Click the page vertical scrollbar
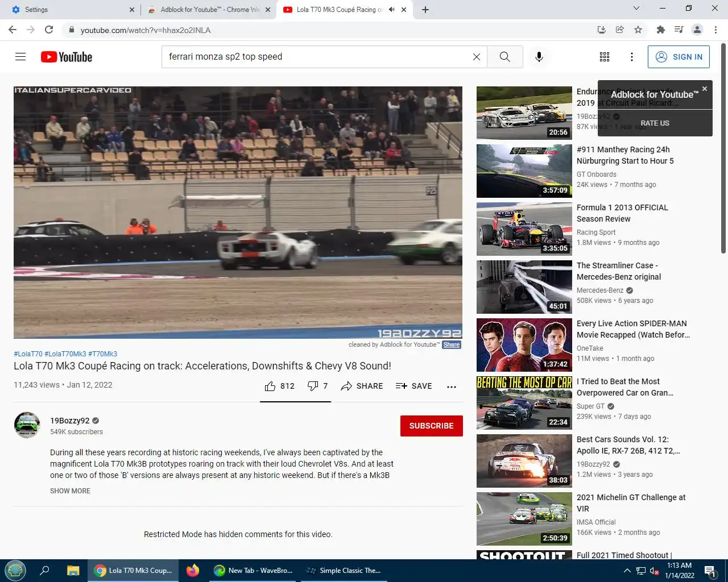 click(723, 148)
